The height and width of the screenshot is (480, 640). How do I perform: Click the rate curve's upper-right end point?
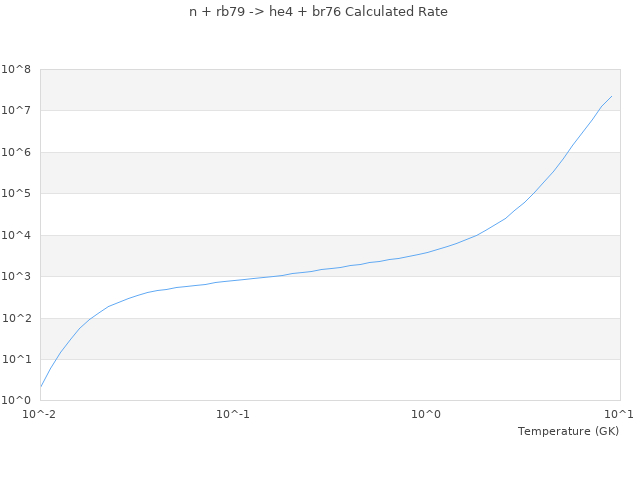coord(611,96)
